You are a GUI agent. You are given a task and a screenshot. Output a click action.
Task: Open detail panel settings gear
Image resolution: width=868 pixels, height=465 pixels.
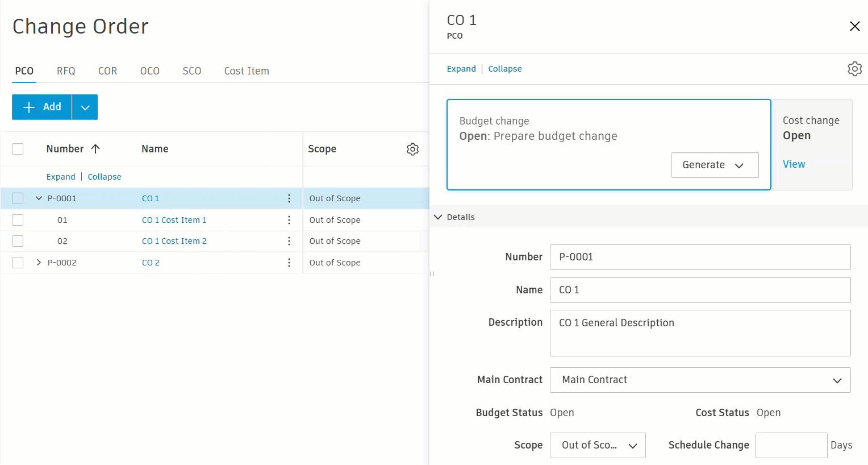point(854,69)
